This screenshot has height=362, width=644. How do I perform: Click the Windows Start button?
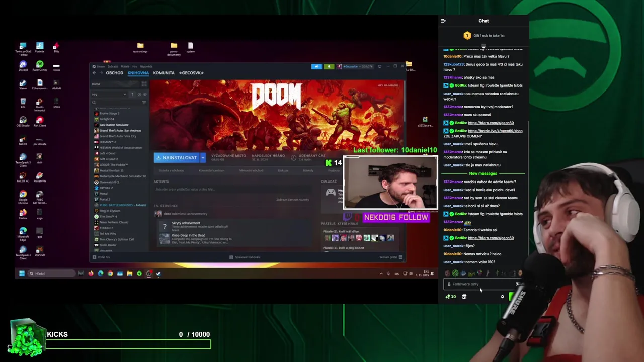[x=22, y=273]
